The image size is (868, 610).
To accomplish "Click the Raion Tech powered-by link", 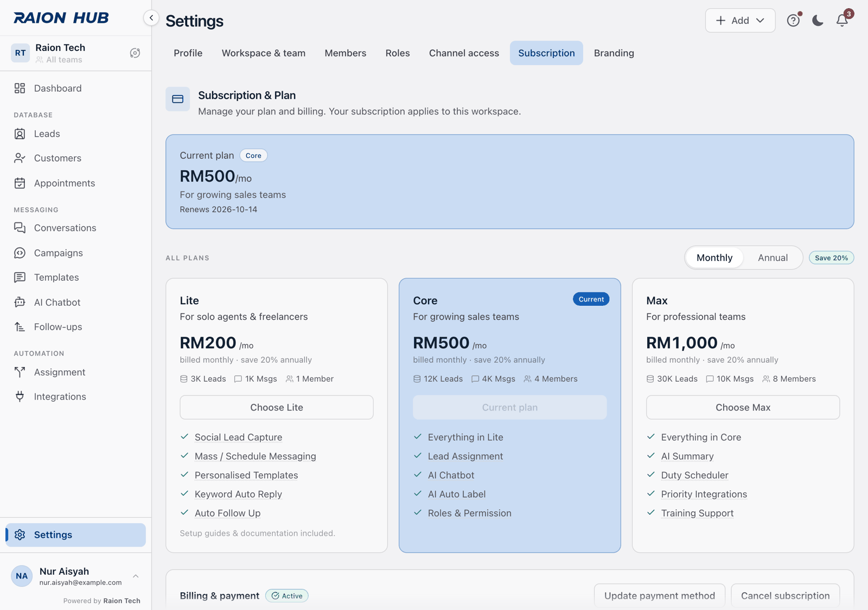I will point(122,601).
